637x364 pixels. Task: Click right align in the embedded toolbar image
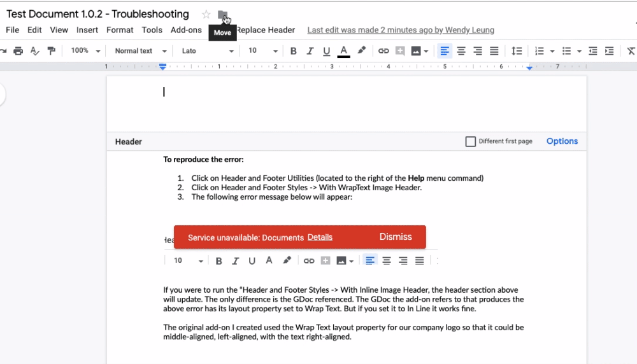tap(403, 260)
